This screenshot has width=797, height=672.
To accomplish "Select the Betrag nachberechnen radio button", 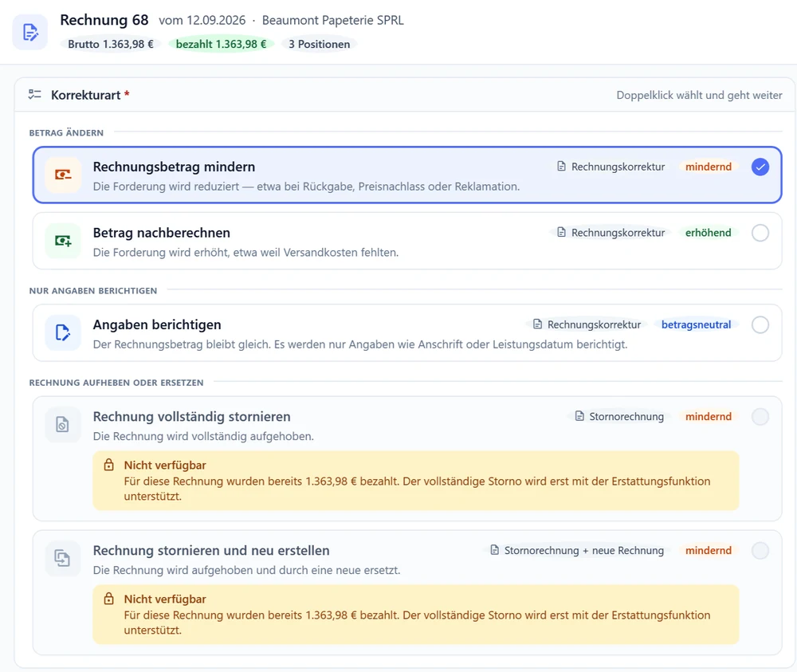I will tap(760, 233).
